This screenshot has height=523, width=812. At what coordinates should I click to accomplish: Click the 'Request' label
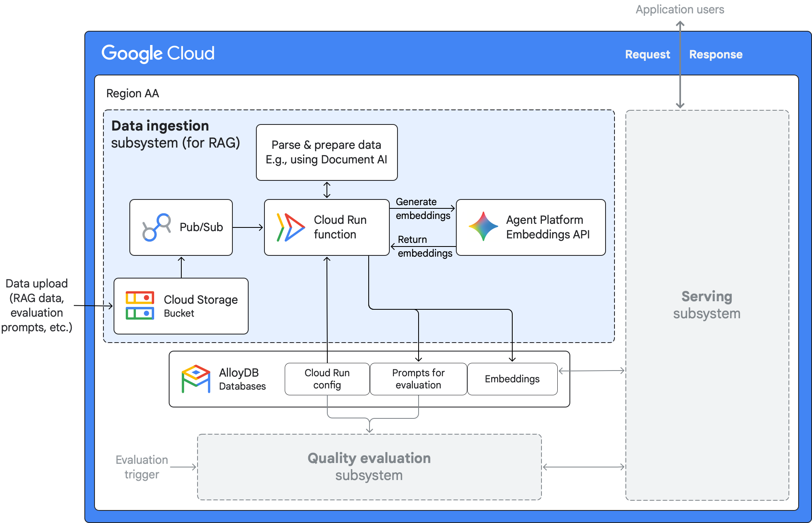[x=647, y=54]
